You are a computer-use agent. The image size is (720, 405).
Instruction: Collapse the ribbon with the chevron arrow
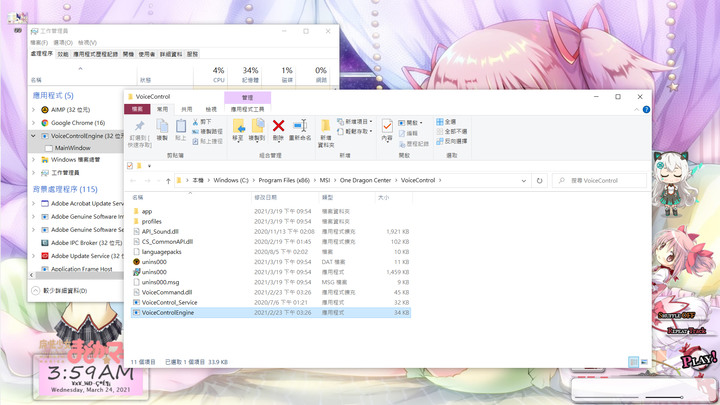click(x=636, y=109)
